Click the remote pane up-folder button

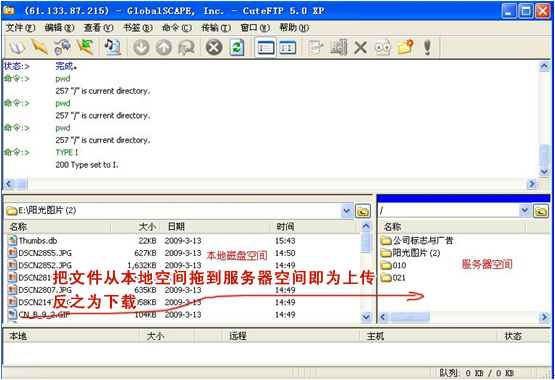pos(541,211)
